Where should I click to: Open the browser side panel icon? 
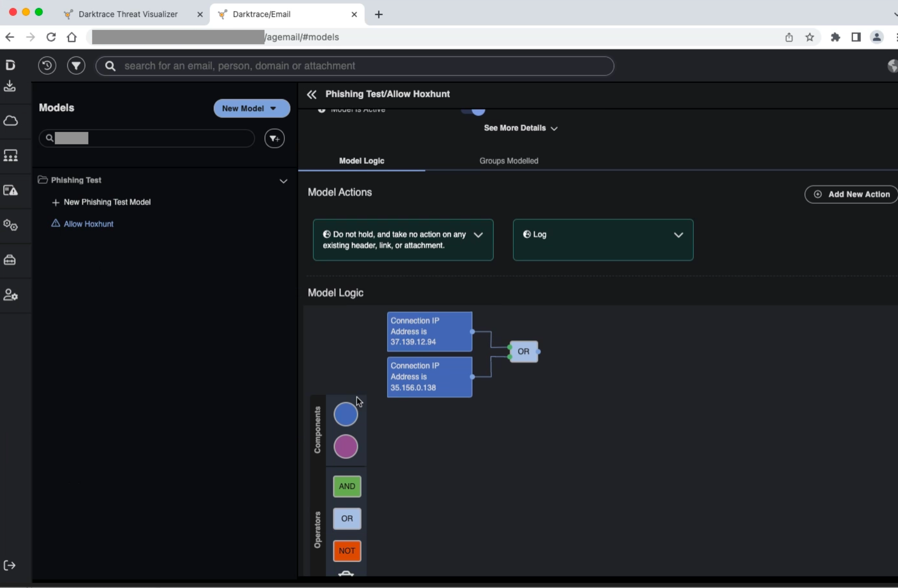(x=856, y=37)
